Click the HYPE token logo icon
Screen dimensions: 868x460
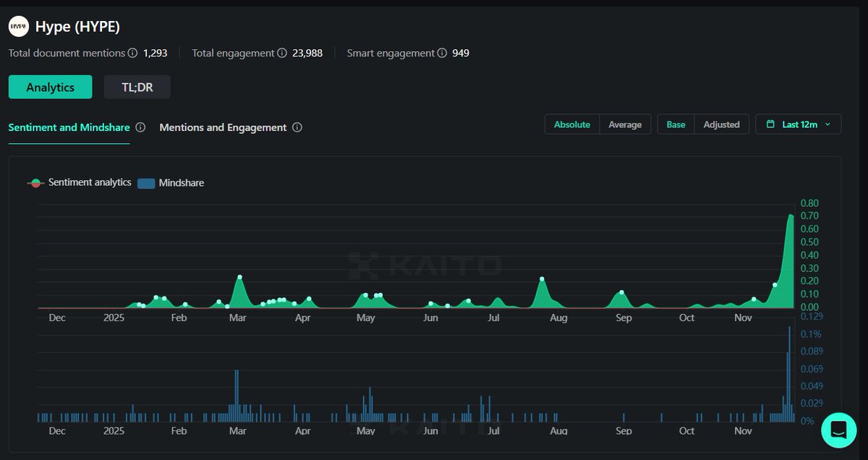click(18, 27)
